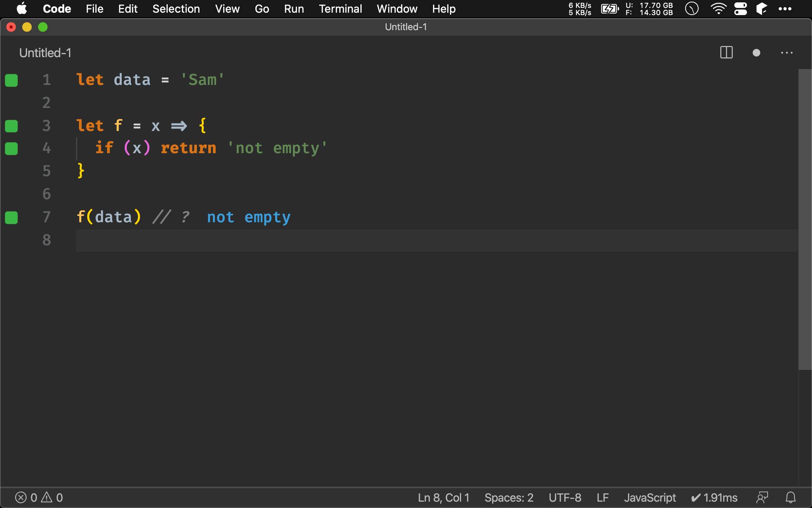
Task: Click the battery charging status icon
Action: click(610, 9)
